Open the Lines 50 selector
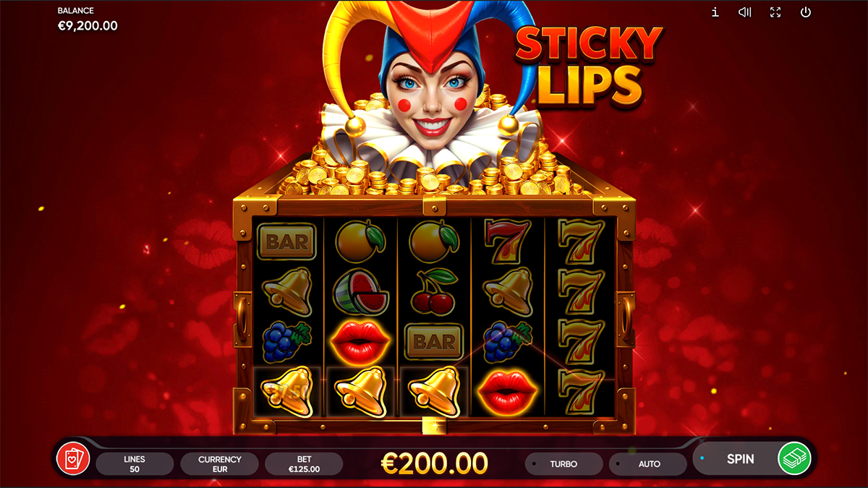Screen dimensions: 868x488 pyautogui.click(x=135, y=463)
